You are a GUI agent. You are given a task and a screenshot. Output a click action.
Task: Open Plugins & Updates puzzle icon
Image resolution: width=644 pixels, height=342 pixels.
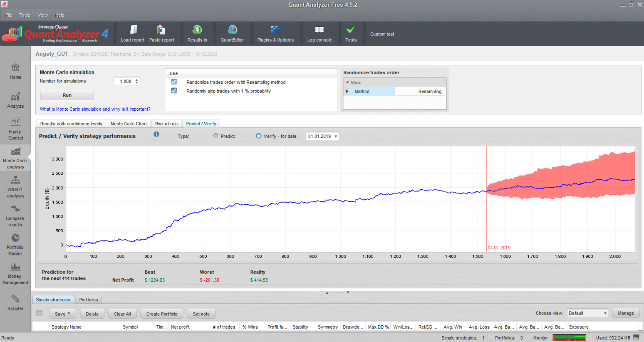(275, 30)
